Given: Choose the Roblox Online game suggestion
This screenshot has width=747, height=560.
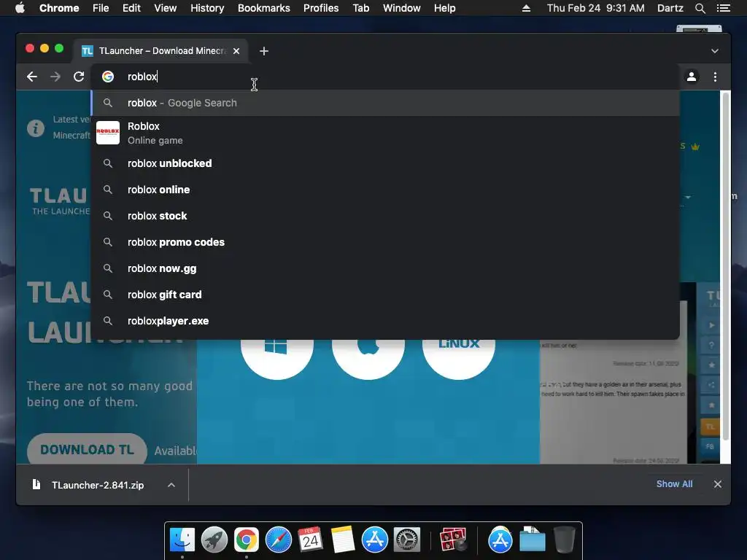Looking at the screenshot, I should click(385, 133).
